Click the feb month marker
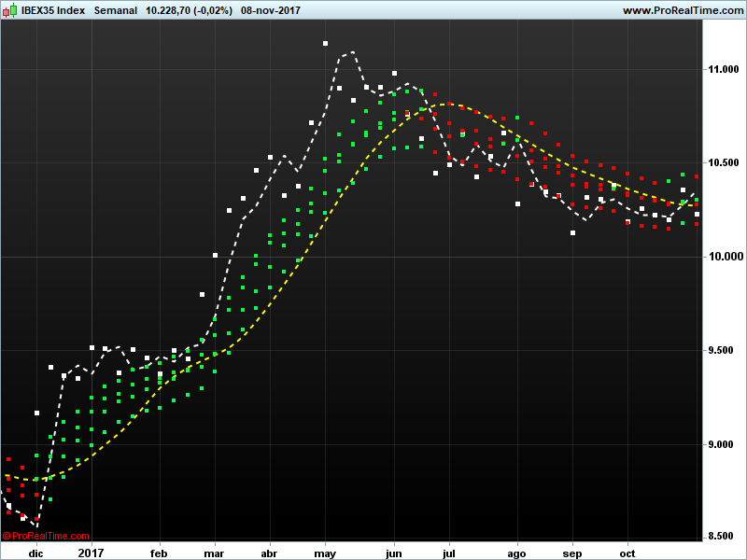This screenshot has width=747, height=560. pos(158,553)
